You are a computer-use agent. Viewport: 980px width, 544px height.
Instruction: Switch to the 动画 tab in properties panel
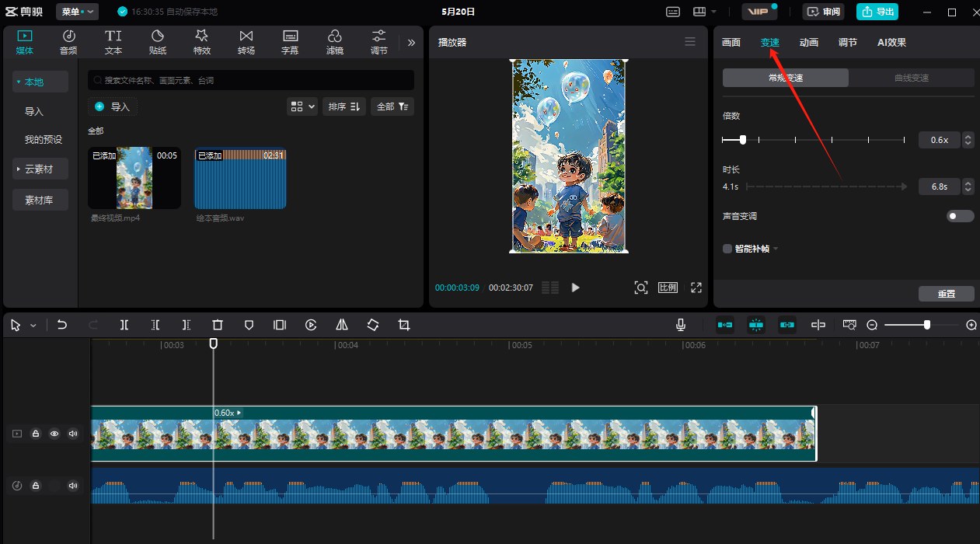(x=809, y=43)
